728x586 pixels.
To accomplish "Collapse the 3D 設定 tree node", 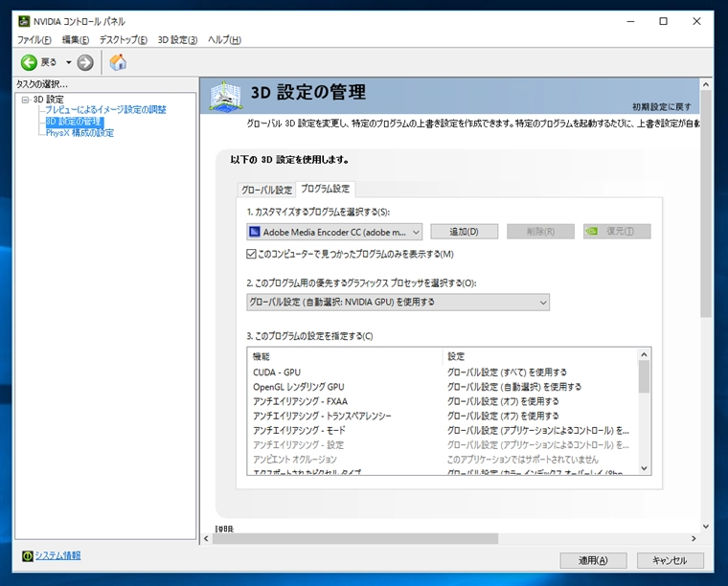I will pyautogui.click(x=25, y=100).
